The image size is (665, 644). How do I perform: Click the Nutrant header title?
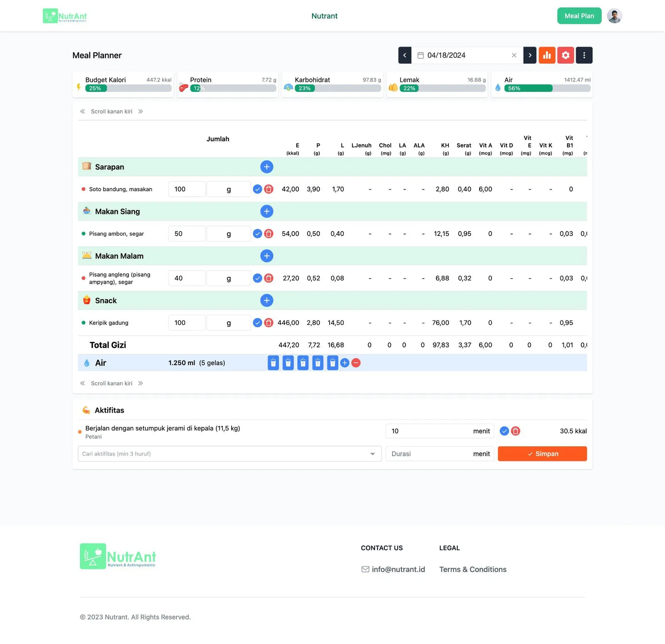pos(325,16)
